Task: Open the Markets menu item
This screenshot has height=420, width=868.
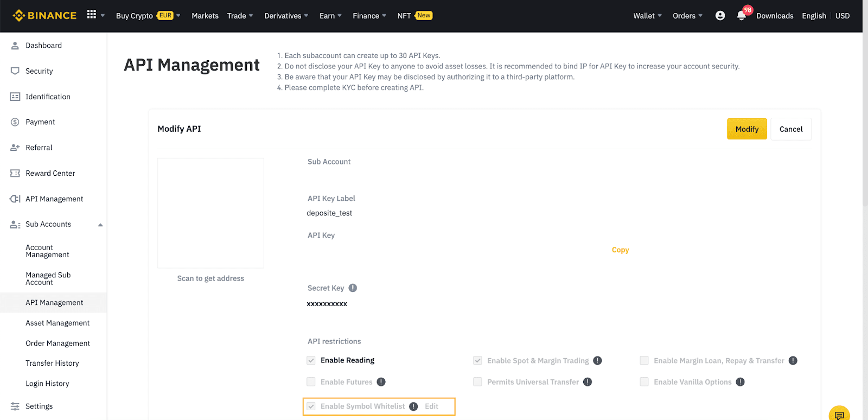Action: (205, 16)
